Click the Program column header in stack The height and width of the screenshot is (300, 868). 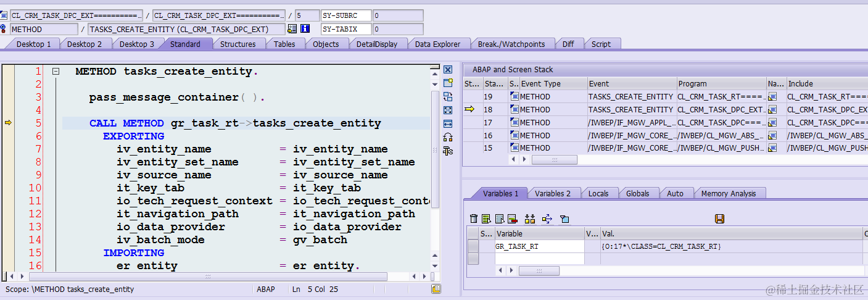pyautogui.click(x=721, y=84)
